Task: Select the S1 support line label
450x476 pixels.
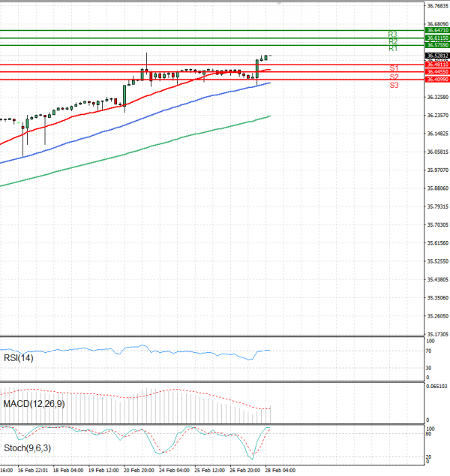Action: [394, 68]
